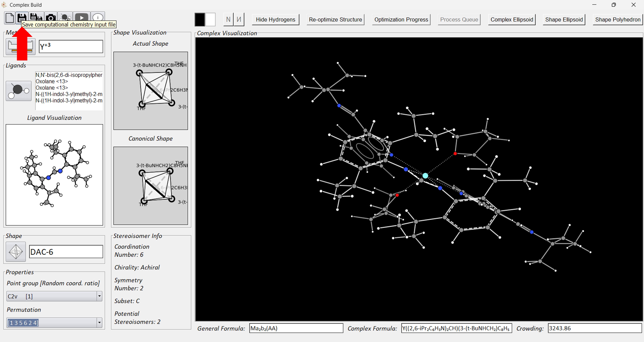Open periodic table metal selector icon

click(x=20, y=47)
